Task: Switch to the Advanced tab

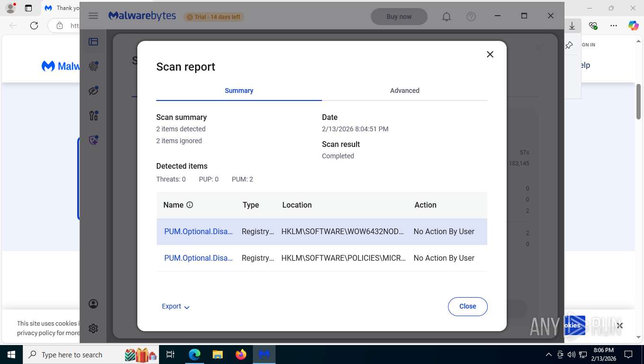Action: click(404, 91)
